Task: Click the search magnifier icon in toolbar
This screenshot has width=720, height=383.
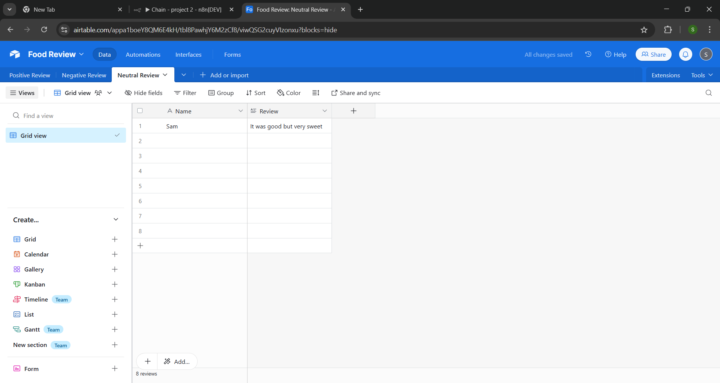Action: [x=709, y=93]
